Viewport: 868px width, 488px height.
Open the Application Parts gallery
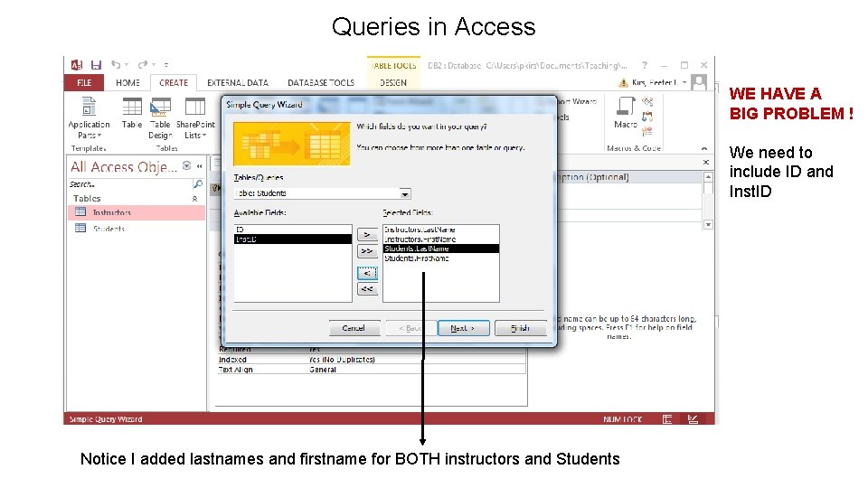tap(89, 117)
